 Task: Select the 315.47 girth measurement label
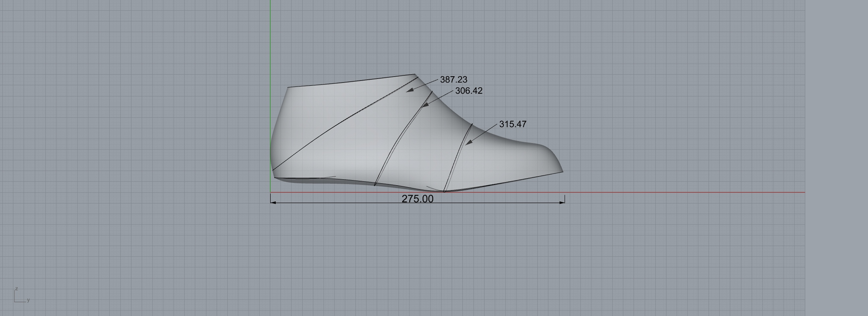tap(513, 124)
